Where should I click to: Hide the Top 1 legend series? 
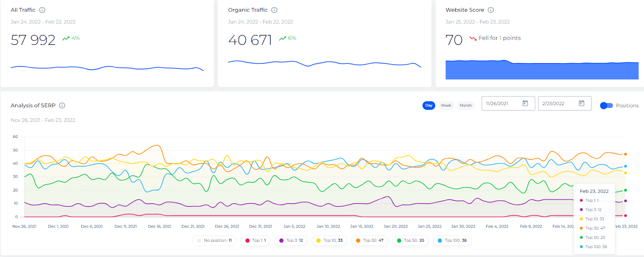[256, 241]
